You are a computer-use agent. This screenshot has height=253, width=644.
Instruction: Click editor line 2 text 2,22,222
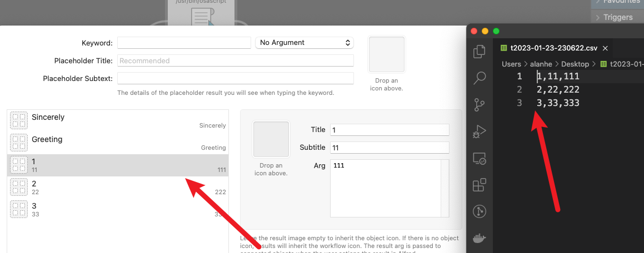coord(558,89)
